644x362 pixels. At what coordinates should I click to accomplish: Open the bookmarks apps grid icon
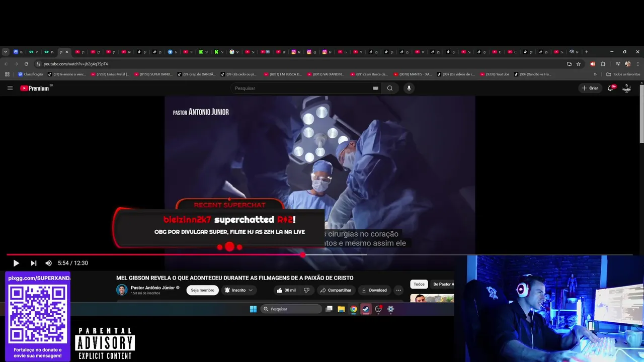tap(7, 74)
